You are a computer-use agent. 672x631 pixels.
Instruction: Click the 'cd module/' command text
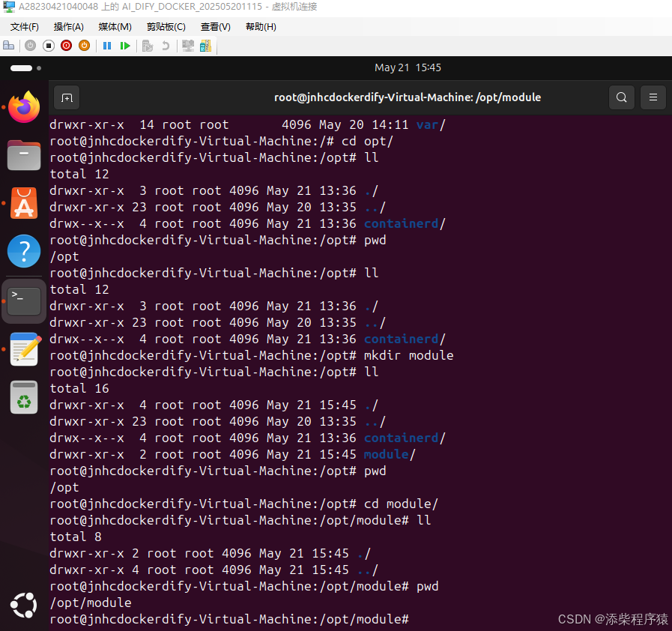[401, 504]
